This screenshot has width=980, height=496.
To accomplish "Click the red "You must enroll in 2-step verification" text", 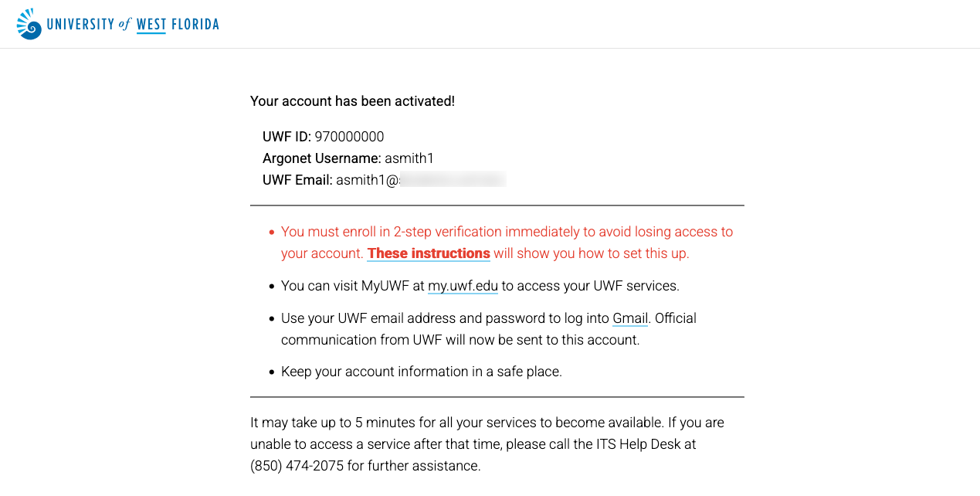I will tap(507, 243).
